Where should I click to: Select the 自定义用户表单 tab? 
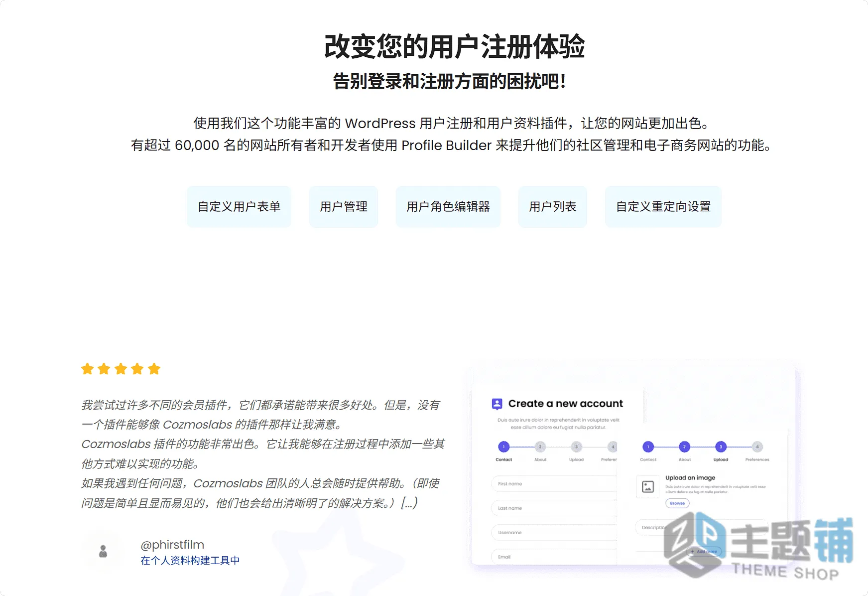coord(239,207)
